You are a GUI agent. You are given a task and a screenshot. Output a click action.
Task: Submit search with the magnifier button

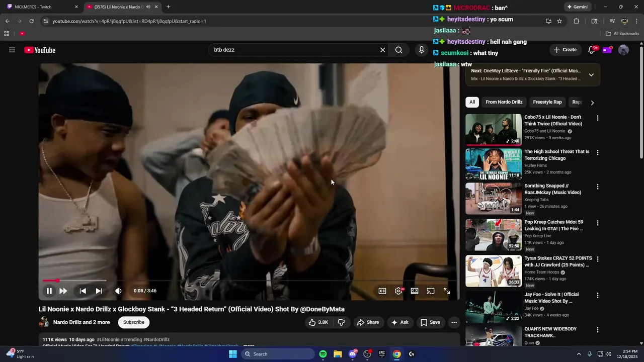coord(398,50)
